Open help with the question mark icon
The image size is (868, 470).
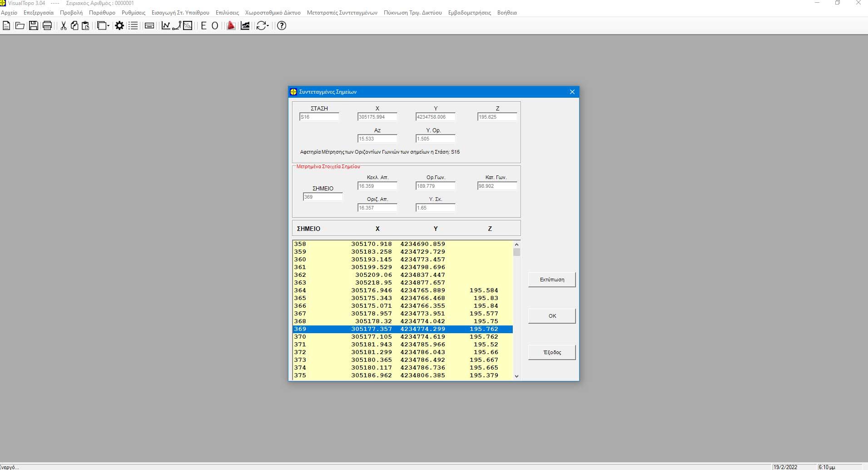click(282, 26)
